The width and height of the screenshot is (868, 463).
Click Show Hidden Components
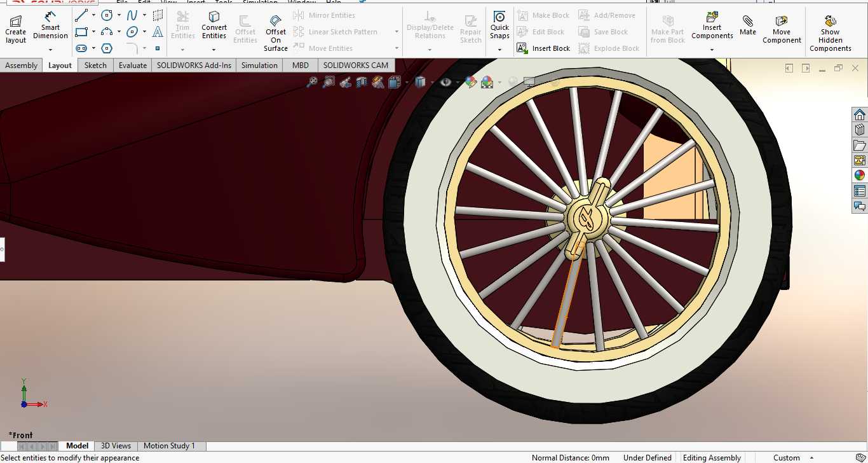pyautogui.click(x=831, y=34)
